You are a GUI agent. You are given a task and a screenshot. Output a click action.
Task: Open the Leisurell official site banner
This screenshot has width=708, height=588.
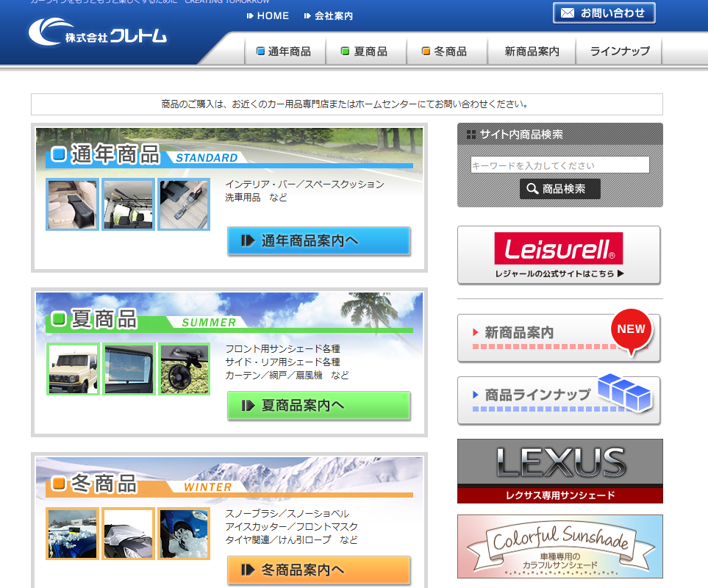(x=559, y=255)
